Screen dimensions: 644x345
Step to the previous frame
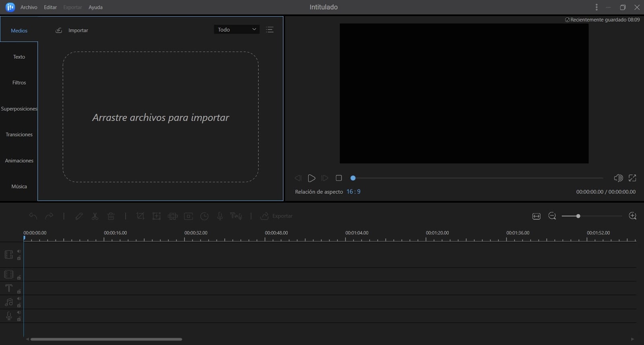click(x=298, y=178)
